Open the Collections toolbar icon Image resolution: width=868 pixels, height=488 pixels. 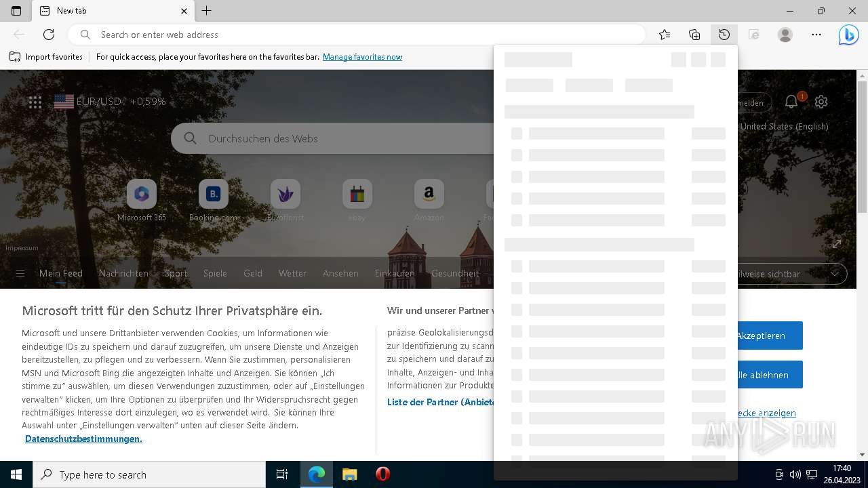click(x=694, y=35)
